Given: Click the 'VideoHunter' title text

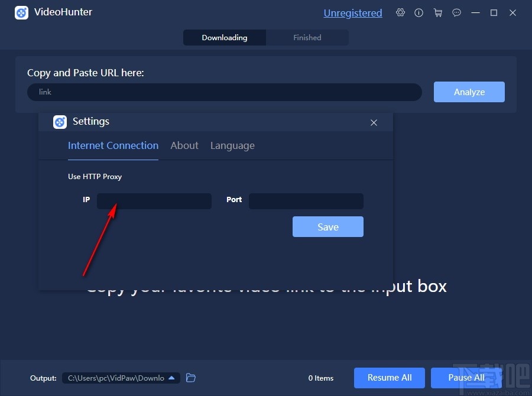Looking at the screenshot, I should pos(63,12).
